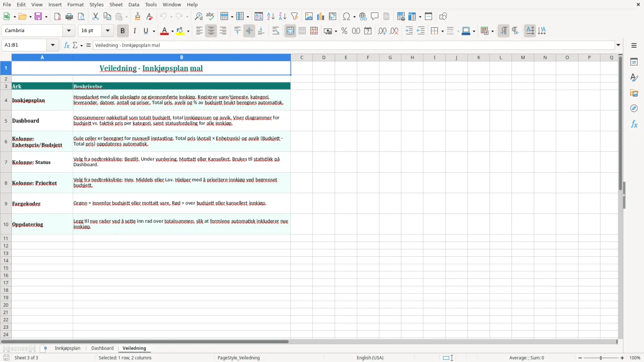Open the Function Wizard

click(x=67, y=46)
